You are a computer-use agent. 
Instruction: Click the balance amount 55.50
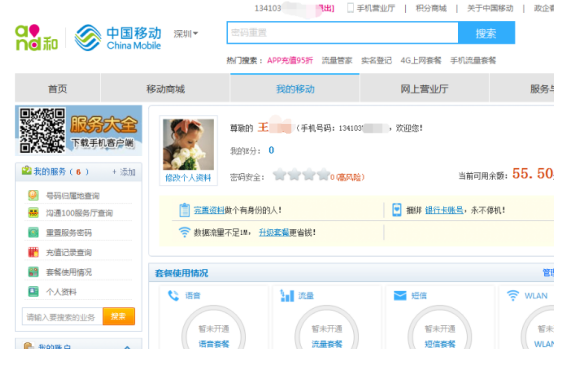coord(533,173)
